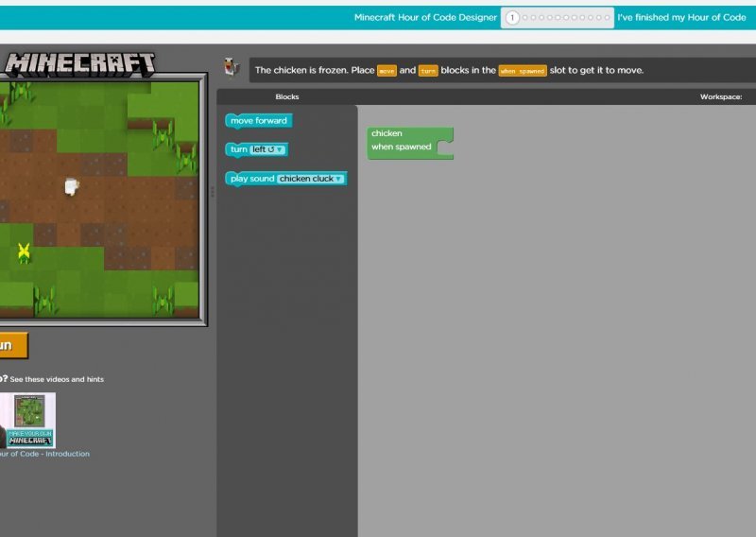756x537 pixels.
Task: Open the left direction dropdown on turn block
Action: 268,149
